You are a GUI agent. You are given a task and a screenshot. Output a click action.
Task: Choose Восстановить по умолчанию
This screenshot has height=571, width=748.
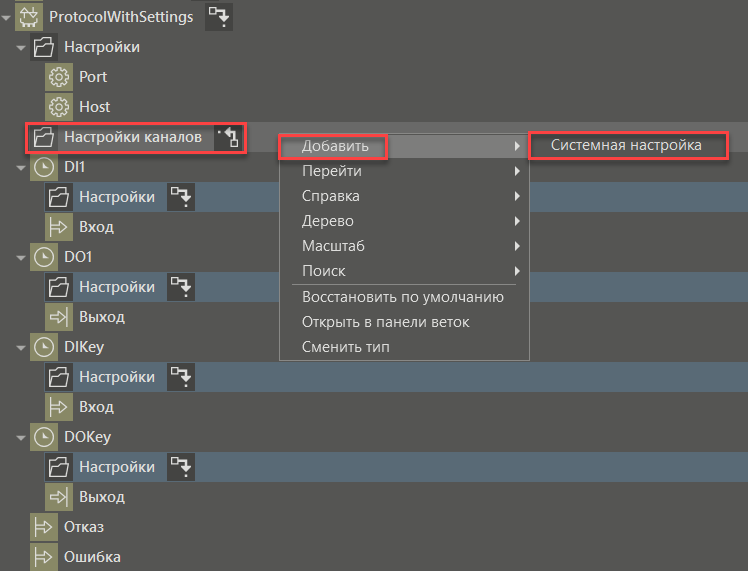click(x=404, y=297)
